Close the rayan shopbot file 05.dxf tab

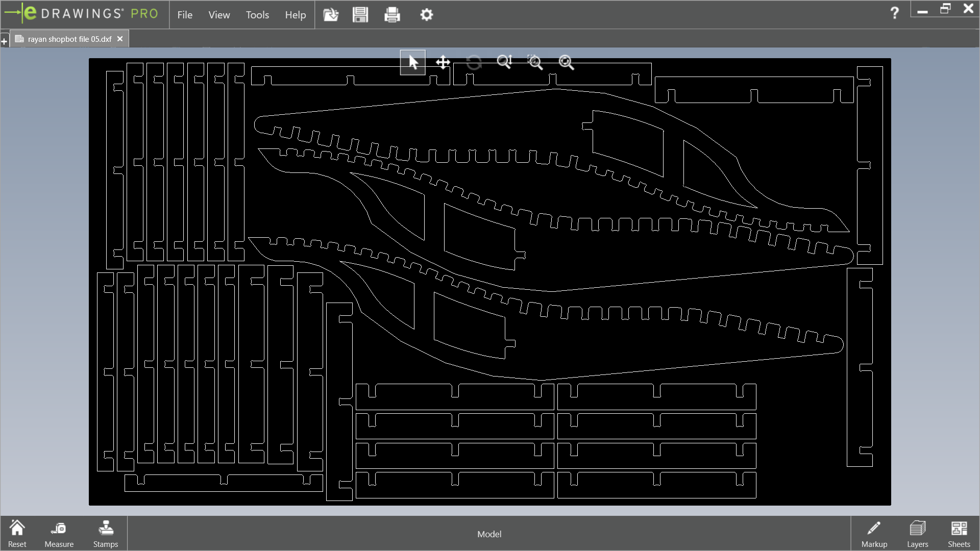pos(120,39)
